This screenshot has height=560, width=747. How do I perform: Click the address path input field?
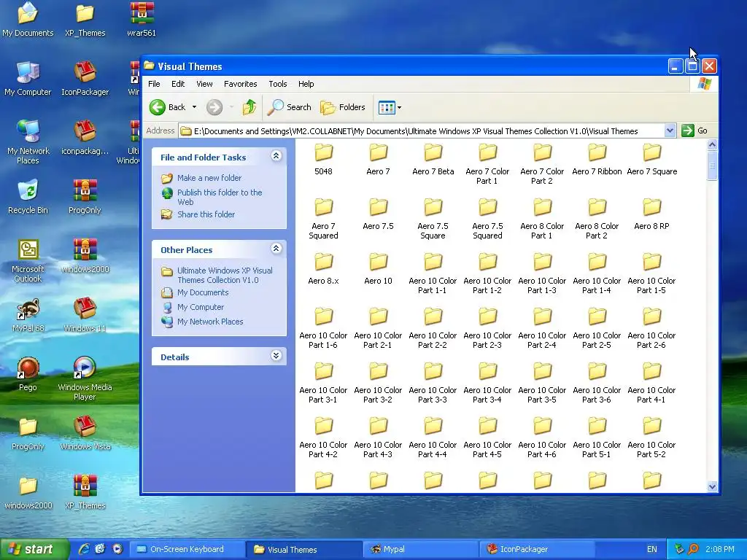pyautogui.click(x=422, y=131)
